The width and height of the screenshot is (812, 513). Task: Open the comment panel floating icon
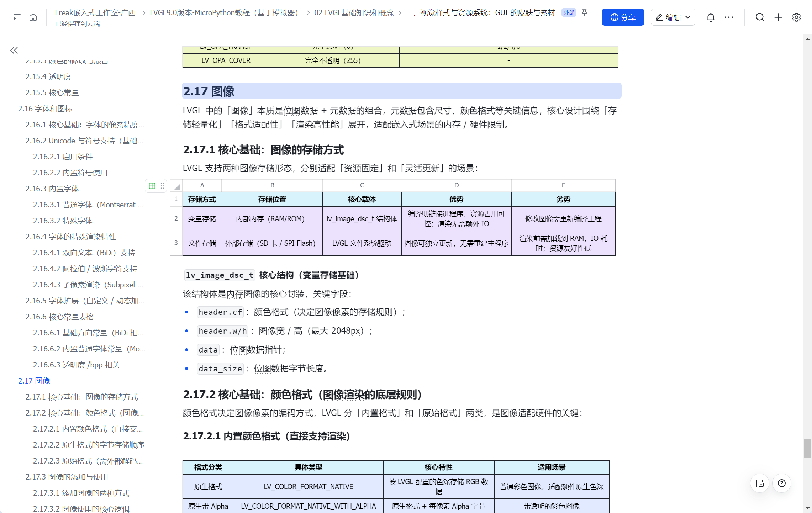pos(760,483)
